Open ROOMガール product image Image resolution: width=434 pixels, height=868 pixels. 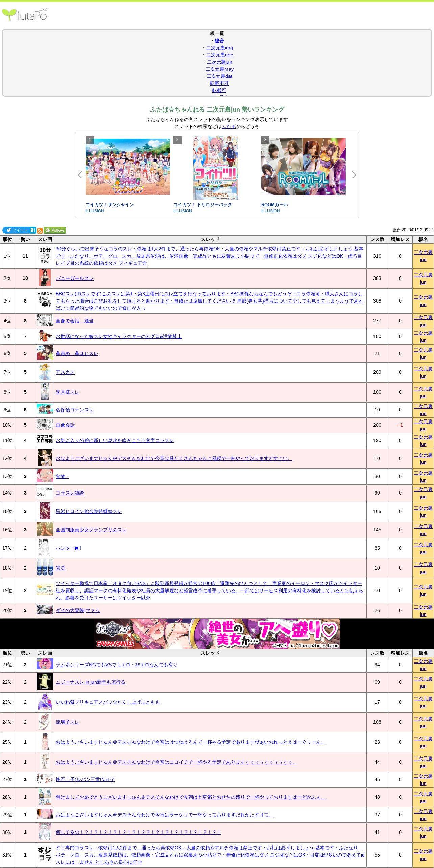tap(304, 167)
